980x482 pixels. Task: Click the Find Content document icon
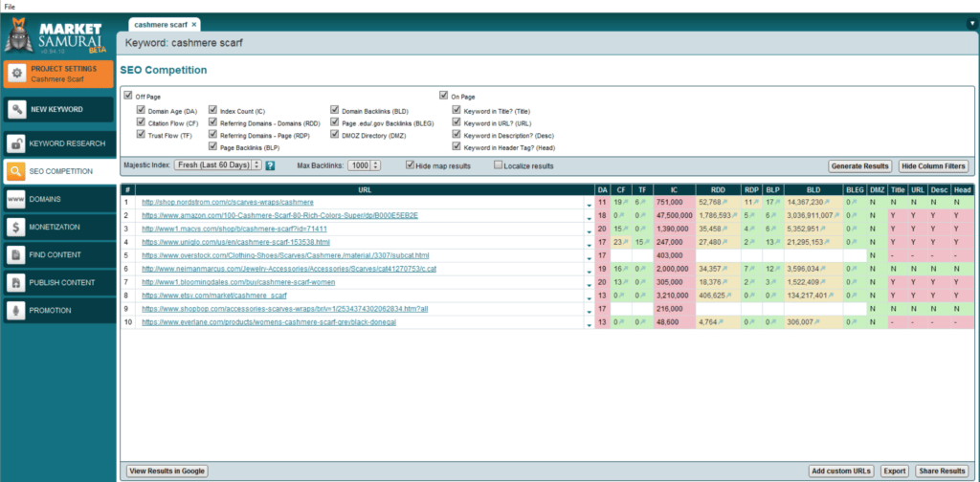[17, 254]
